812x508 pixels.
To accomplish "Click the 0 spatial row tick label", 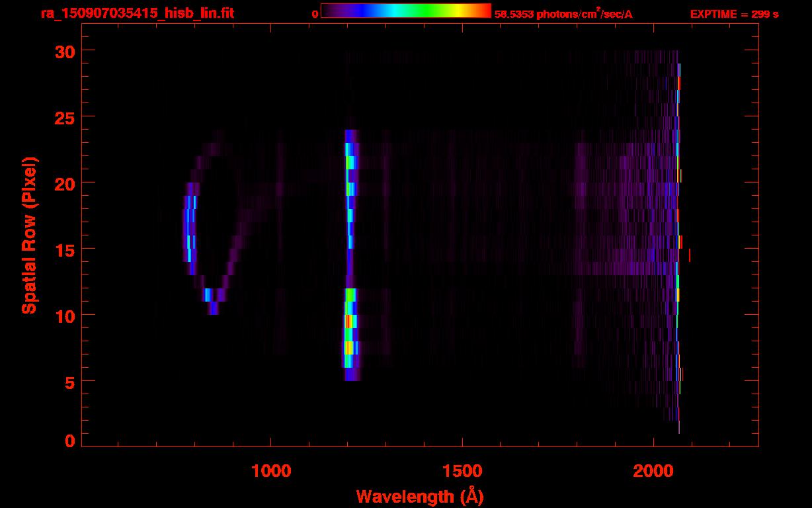I will [69, 441].
